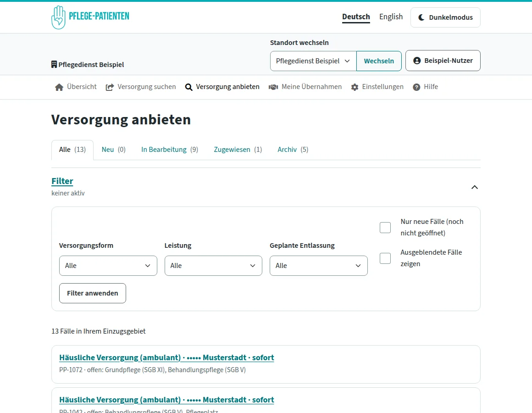Click the share arrow icon beside Versorgung suchen
Image resolution: width=532 pixels, height=413 pixels.
(x=110, y=87)
